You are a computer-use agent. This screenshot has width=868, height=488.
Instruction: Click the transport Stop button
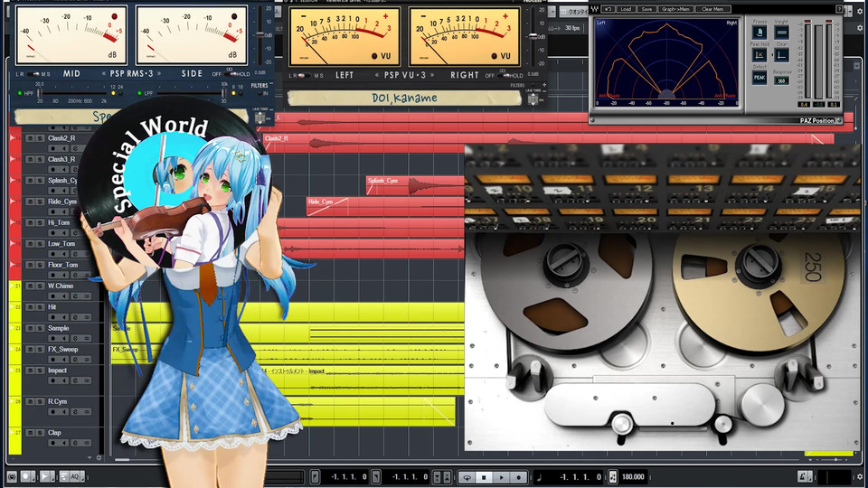pyautogui.click(x=484, y=477)
